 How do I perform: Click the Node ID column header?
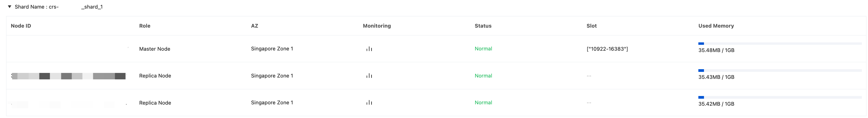[x=21, y=26]
